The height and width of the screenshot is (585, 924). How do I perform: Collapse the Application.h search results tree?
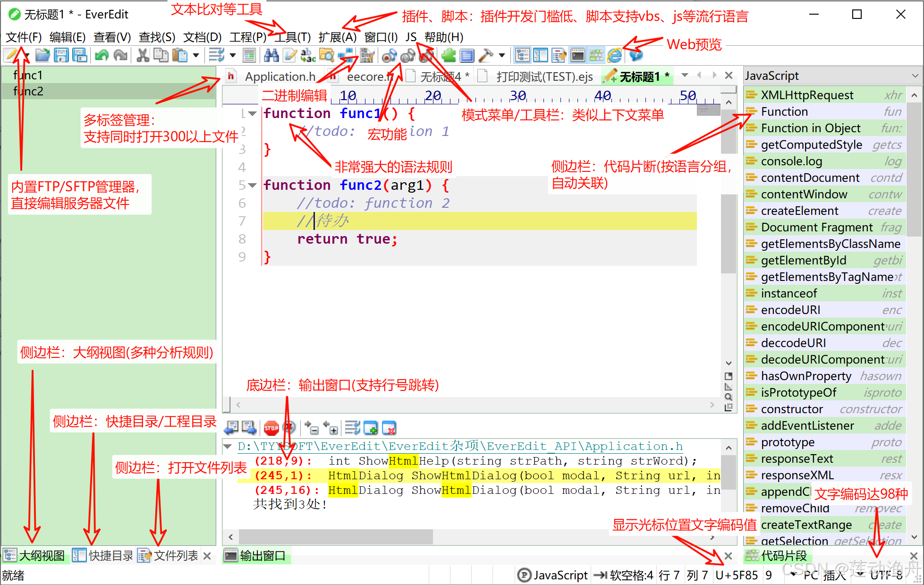coord(228,446)
